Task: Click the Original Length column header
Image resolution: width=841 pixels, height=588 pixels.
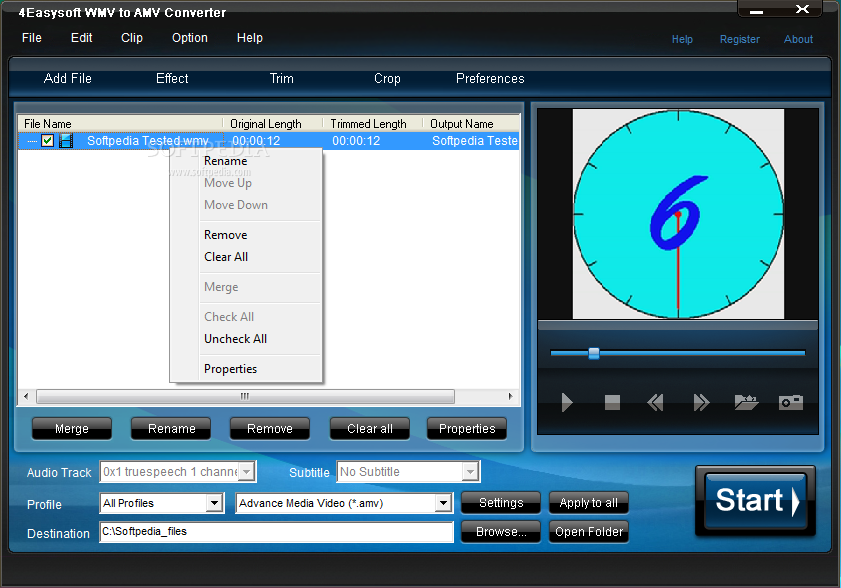Action: [273, 124]
